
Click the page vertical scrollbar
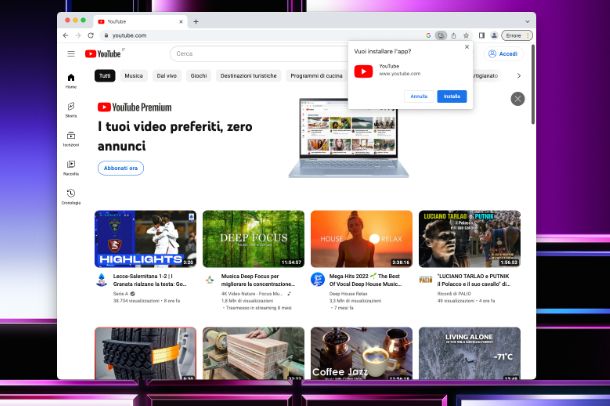pyautogui.click(x=533, y=84)
